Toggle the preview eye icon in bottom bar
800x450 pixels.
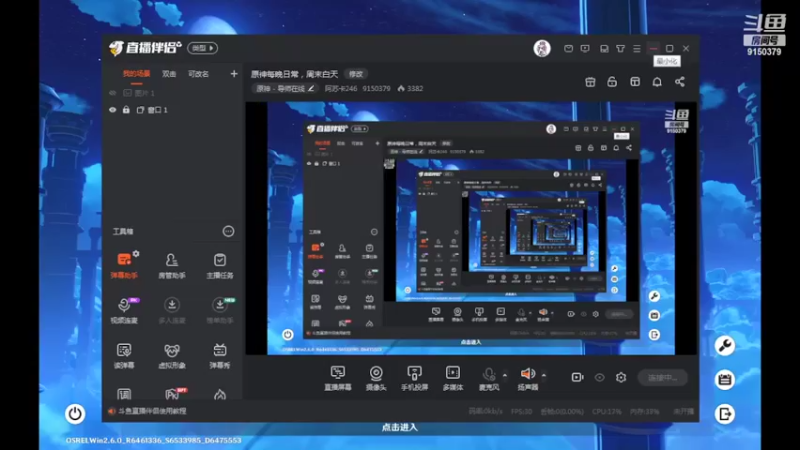[x=599, y=378]
